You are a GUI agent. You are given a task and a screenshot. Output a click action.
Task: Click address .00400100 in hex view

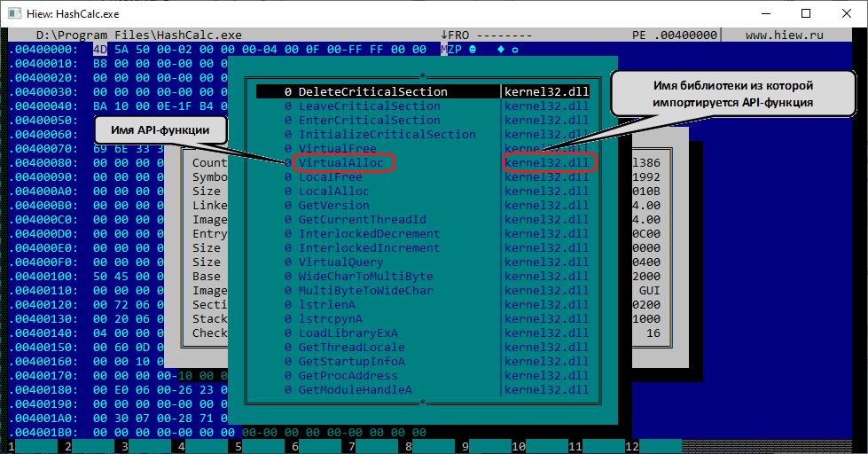click(x=43, y=277)
